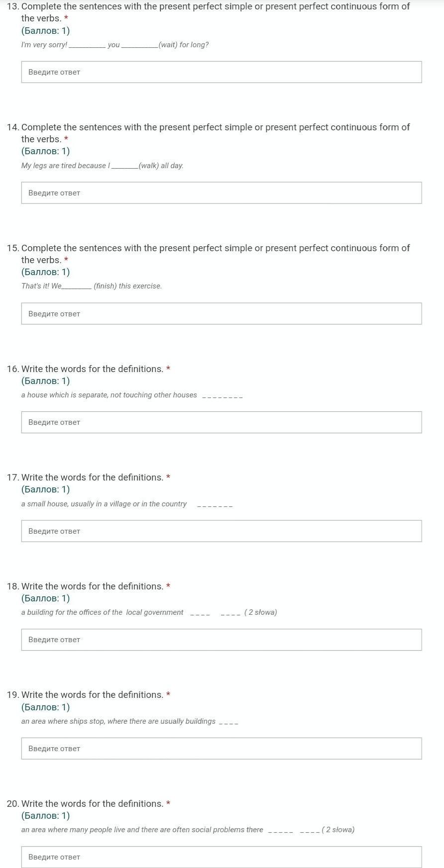Click the answer field for question 13
The width and height of the screenshot is (444, 868).
click(222, 72)
